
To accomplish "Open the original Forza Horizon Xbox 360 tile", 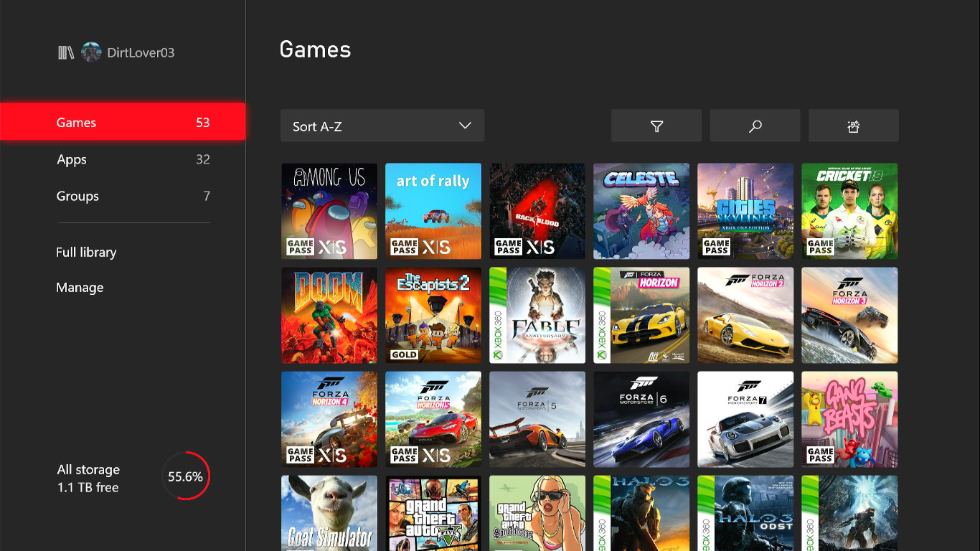I will click(641, 315).
